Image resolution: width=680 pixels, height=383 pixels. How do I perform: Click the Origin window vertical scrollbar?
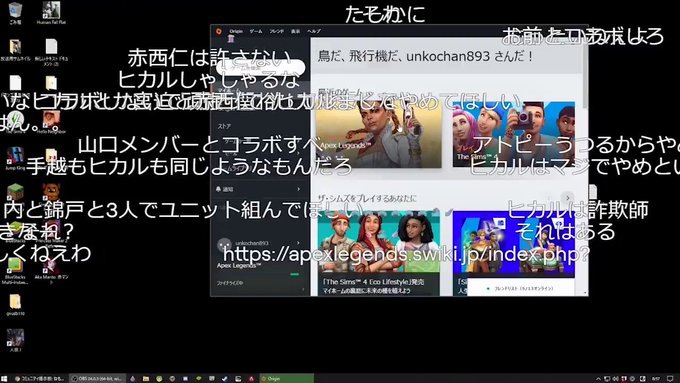tap(585, 74)
